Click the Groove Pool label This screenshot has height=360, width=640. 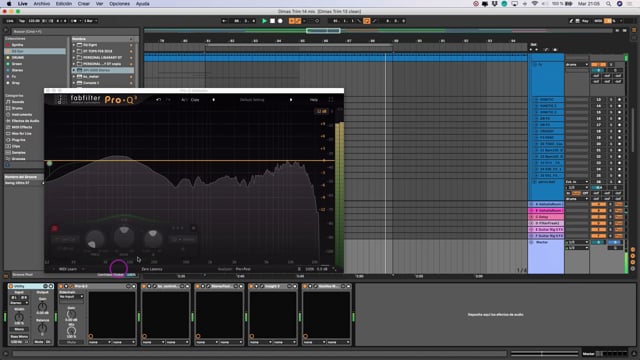tap(23, 275)
